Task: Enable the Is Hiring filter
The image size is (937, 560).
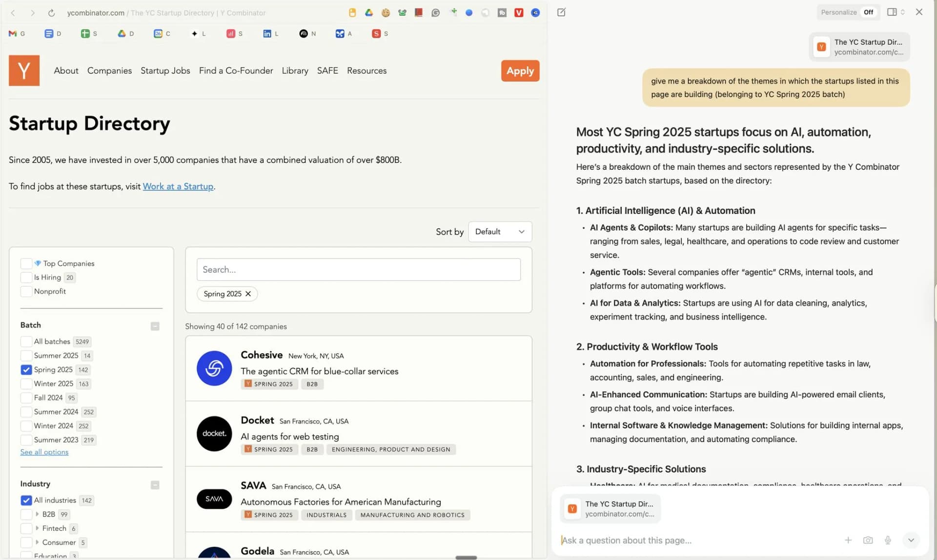Action: [x=26, y=277]
